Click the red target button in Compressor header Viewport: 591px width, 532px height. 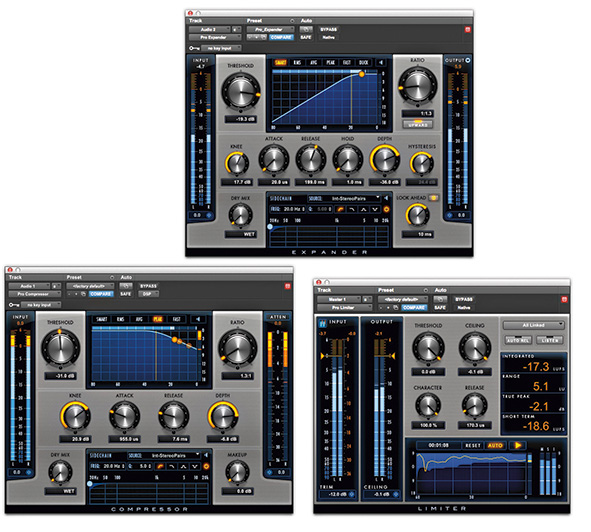[x=288, y=287]
